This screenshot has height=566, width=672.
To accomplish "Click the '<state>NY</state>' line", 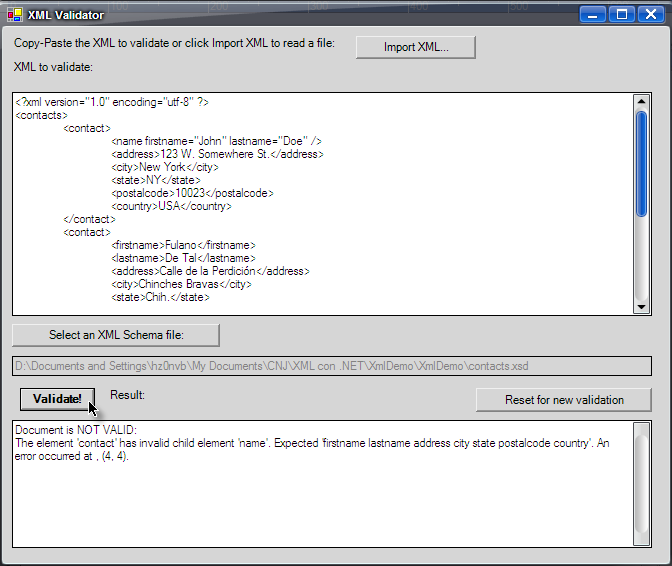I will [156, 180].
